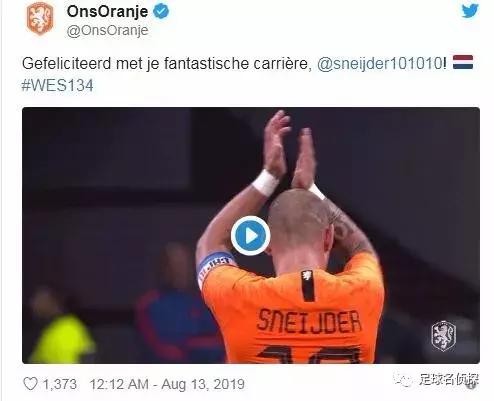Screen dimensions: 494x401
Task: Click the 足球名侦探 watermark text
Action: [x=449, y=380]
